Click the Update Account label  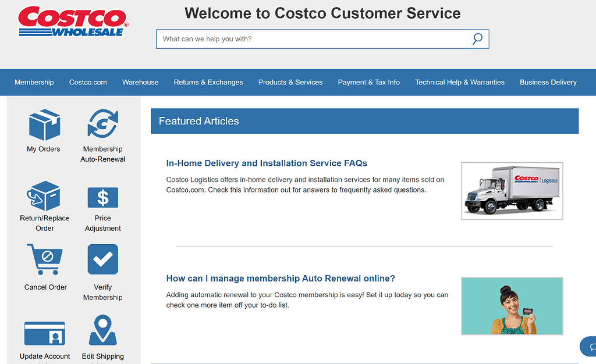[x=44, y=356]
